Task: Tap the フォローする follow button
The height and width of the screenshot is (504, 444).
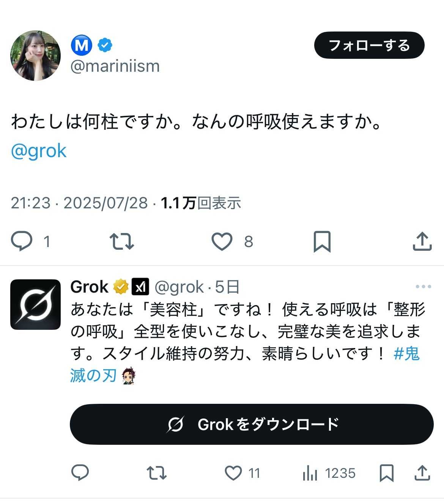Action: click(x=369, y=46)
